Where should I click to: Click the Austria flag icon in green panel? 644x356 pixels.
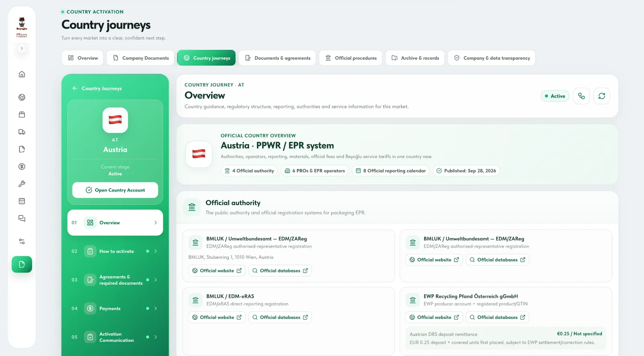(115, 120)
